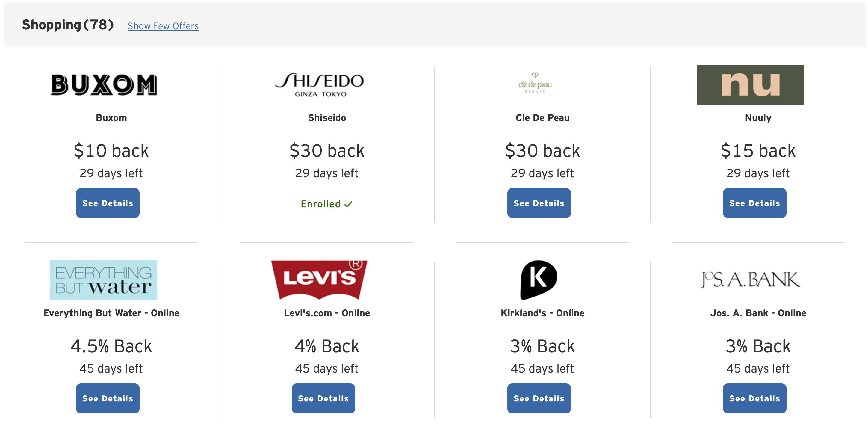Click the Cle de Peau Beaute logo
This screenshot has width=868, height=426.
point(535,83)
